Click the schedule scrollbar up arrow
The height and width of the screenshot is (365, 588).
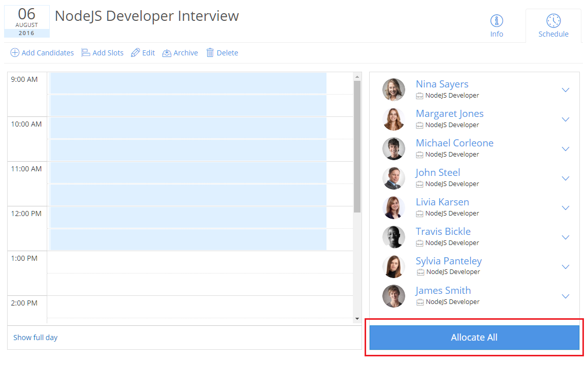tap(357, 77)
